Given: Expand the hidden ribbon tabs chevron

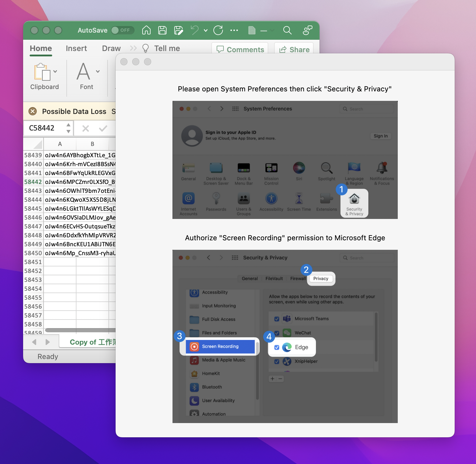Looking at the screenshot, I should (x=133, y=48).
